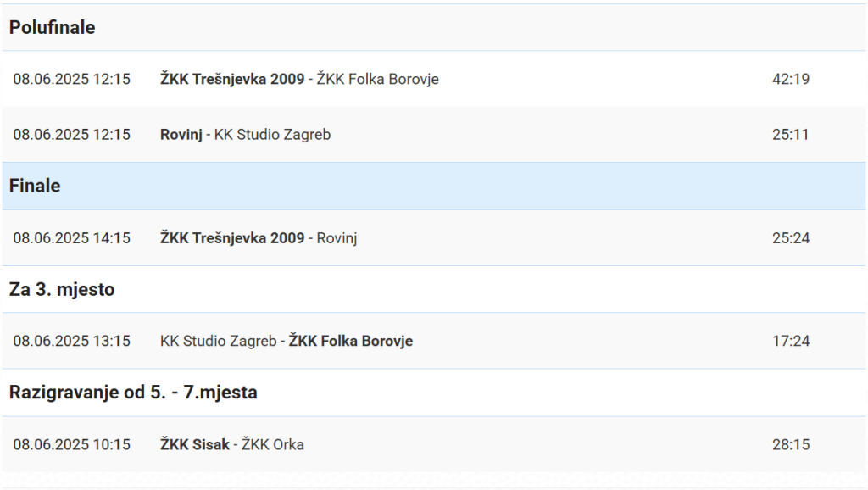Select bold ŽKK Folka Borovje in third-place match
This screenshot has height=490, width=868.
pyautogui.click(x=351, y=341)
